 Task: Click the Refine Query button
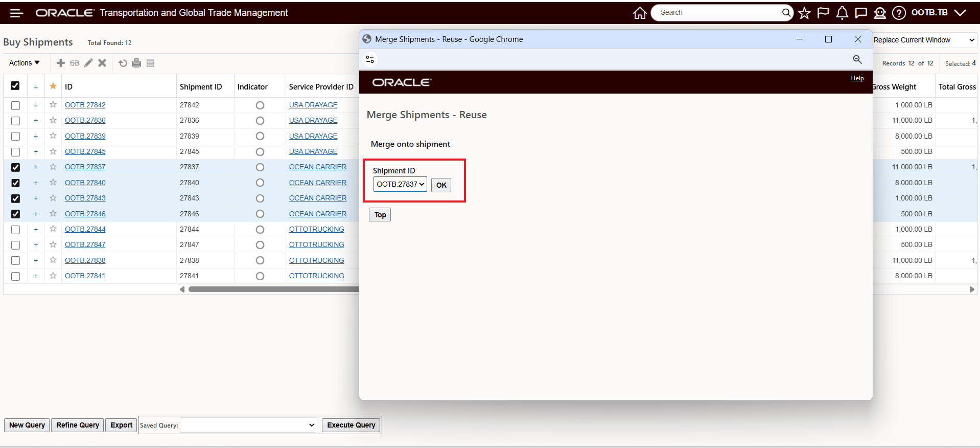[78, 425]
